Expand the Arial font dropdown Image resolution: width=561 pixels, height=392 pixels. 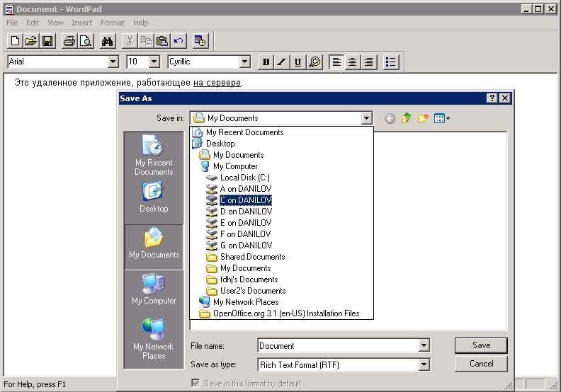tap(113, 62)
